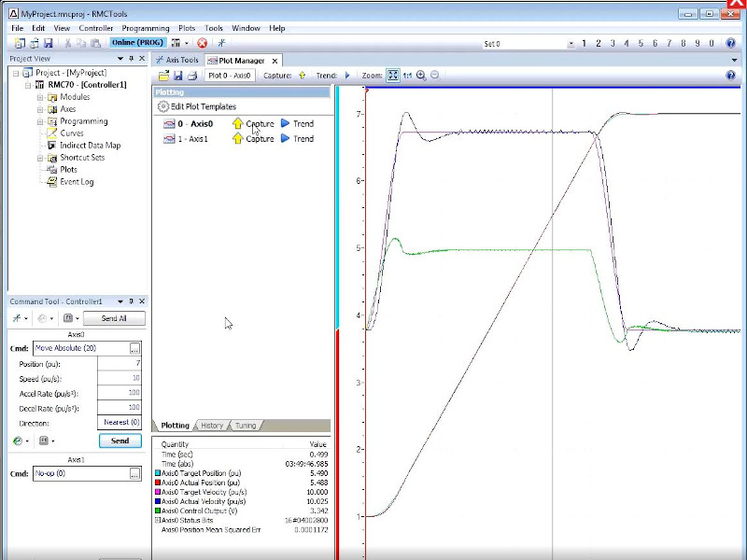Click the red stop/fault controller icon
747x560 pixels.
coord(202,43)
